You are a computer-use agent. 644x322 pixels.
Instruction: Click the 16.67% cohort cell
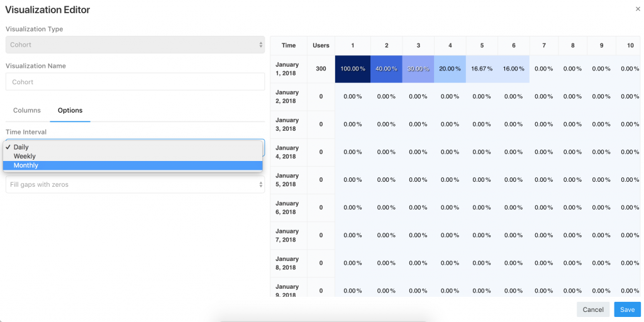coord(482,69)
